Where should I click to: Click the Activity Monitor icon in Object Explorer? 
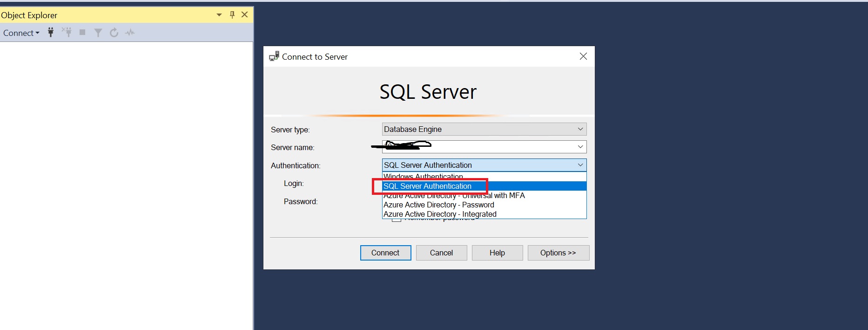[130, 33]
